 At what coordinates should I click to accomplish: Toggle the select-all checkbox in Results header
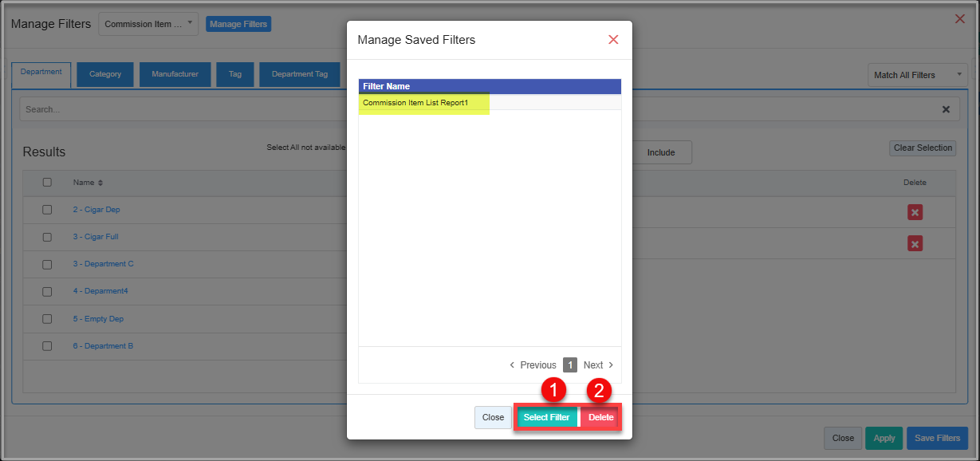(47, 182)
